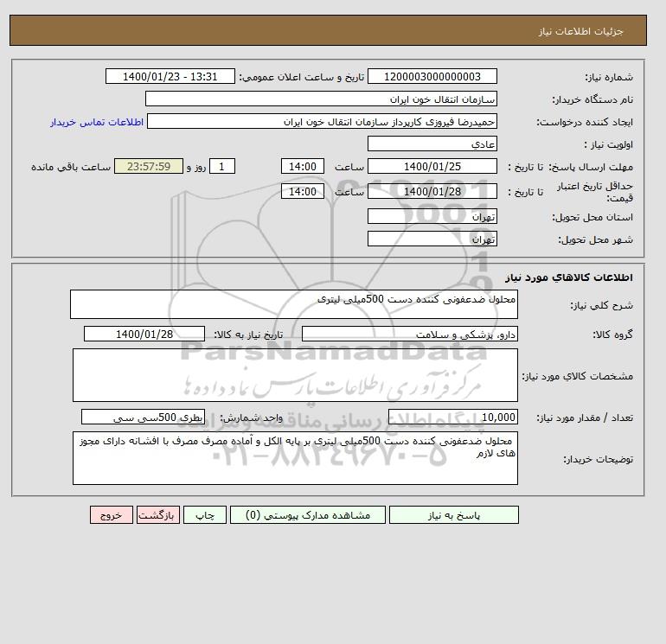
Task: Select the شماره نیاز field 1200003000000003
Action: (x=432, y=76)
